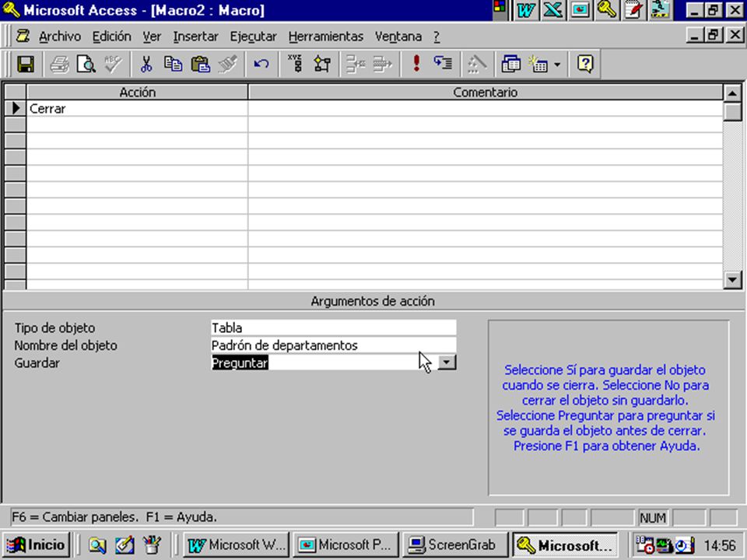Viewport: 747px width, 560px height.
Task: Run the macro with the red exclamation icon
Action: pos(416,64)
